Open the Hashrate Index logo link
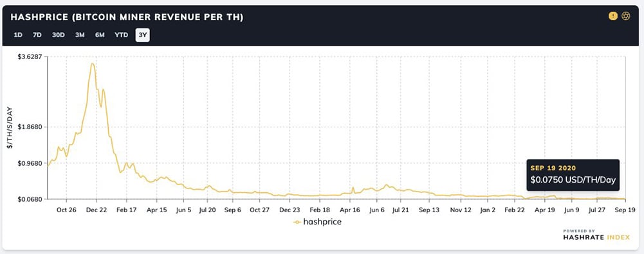Viewport: 644px width, 254px height. click(x=596, y=235)
